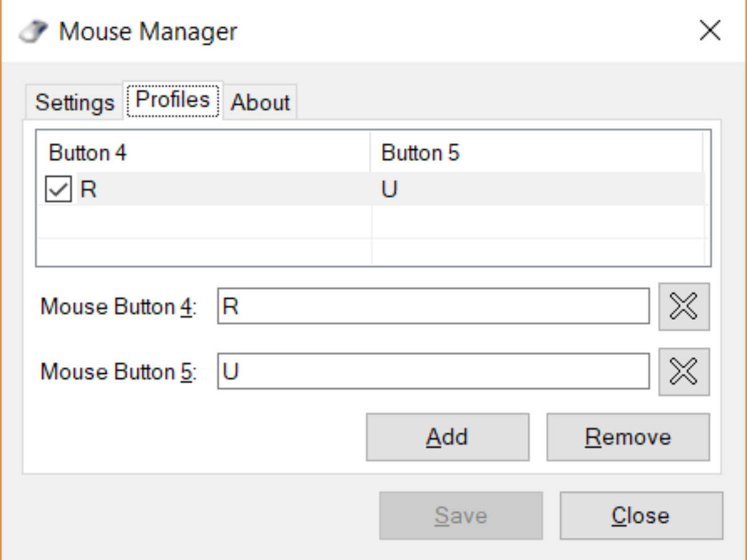This screenshot has width=747, height=560.
Task: Focus the Mouse Button 5 input field
Action: coord(433,371)
